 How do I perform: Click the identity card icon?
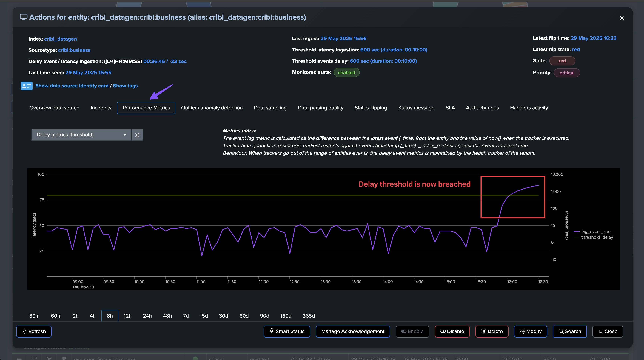click(x=27, y=86)
